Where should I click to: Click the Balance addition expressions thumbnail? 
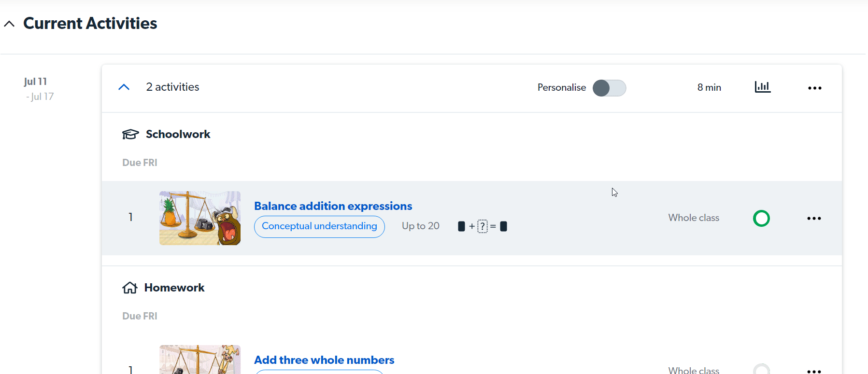(x=200, y=218)
